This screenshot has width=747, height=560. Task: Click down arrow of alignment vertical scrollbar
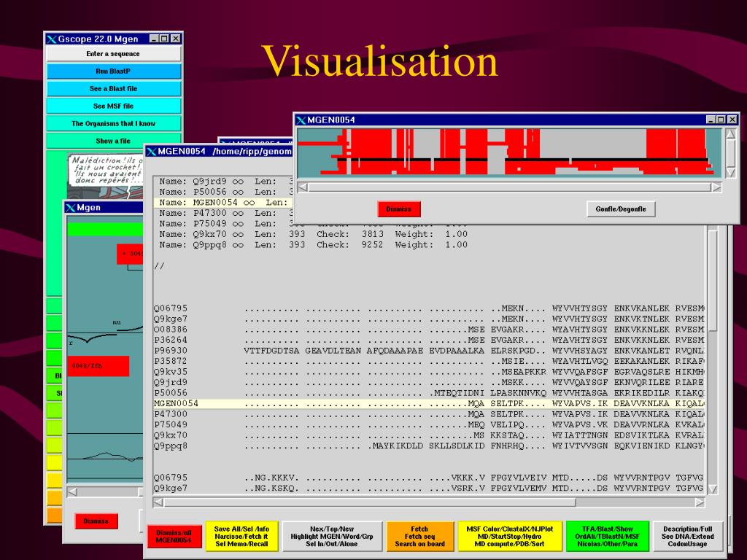pos(713,489)
